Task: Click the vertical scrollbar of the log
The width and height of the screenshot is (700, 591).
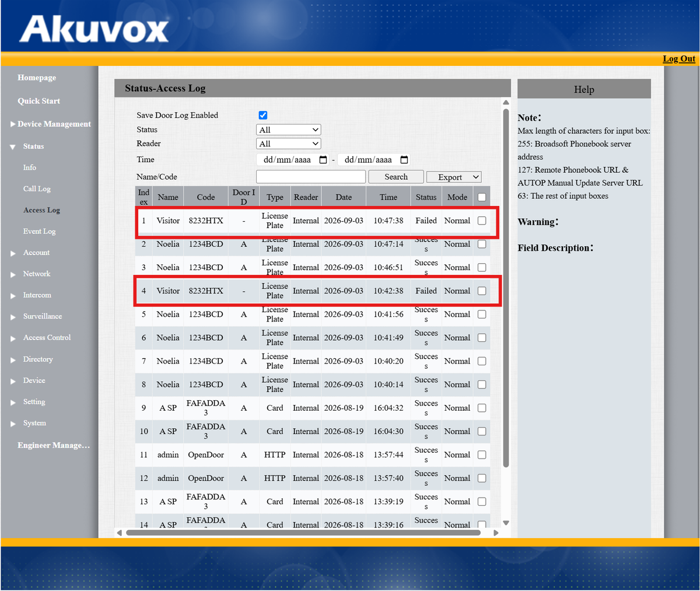Action: pyautogui.click(x=506, y=288)
